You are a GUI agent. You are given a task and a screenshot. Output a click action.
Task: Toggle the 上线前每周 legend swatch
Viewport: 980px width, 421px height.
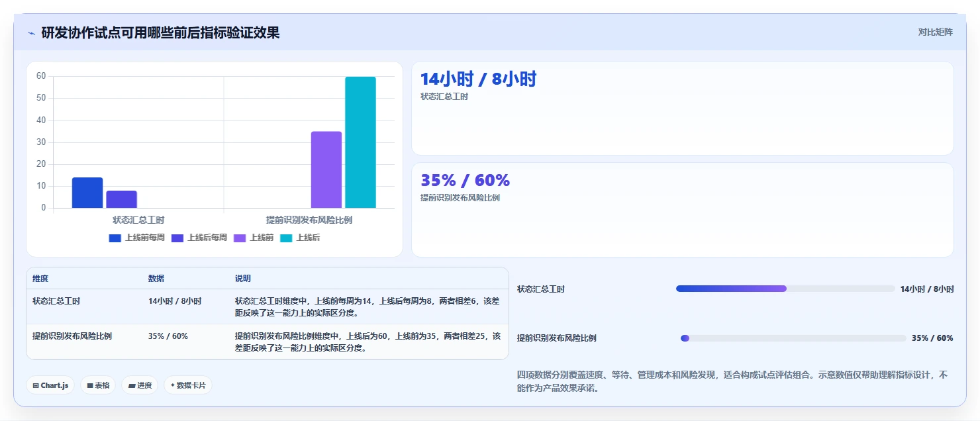[115, 238]
